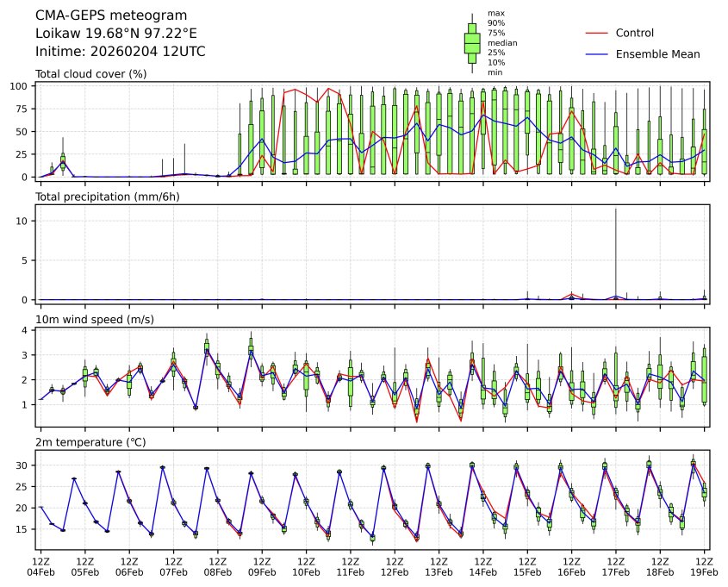Click the green box plot legend symbol
This screenshot has width=728, height=587.
click(x=472, y=43)
